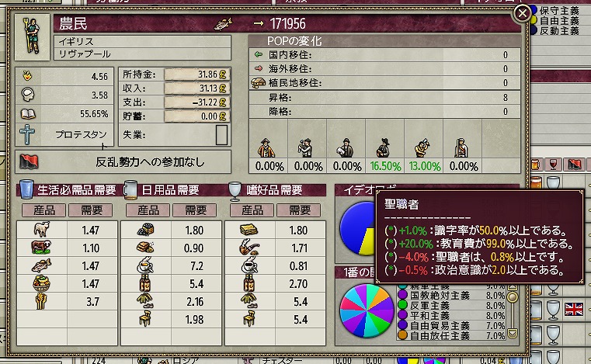Click the 産品 header under 生活必需品需要

coord(44,210)
